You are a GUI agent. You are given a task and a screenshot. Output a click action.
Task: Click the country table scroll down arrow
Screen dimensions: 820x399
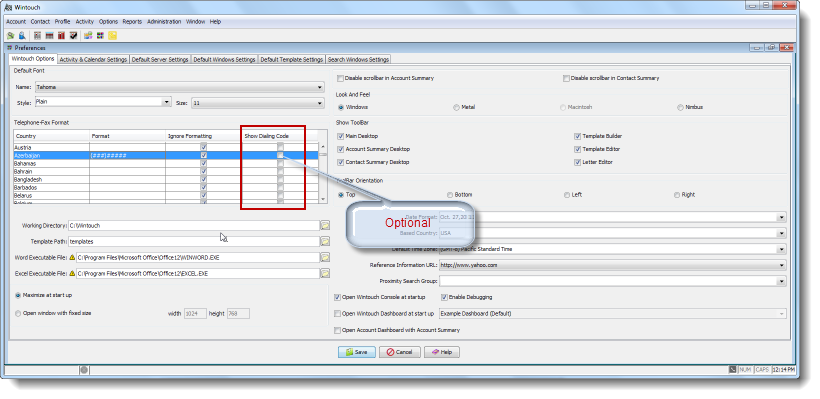(323, 199)
